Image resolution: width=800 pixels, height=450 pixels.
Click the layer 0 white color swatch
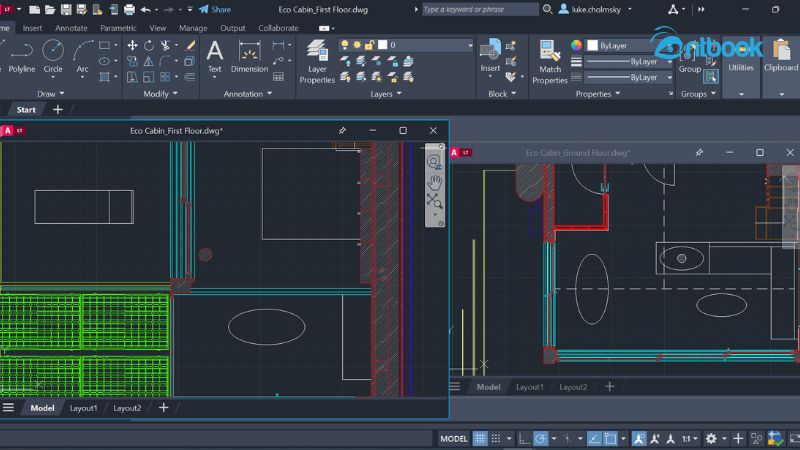[x=383, y=45]
